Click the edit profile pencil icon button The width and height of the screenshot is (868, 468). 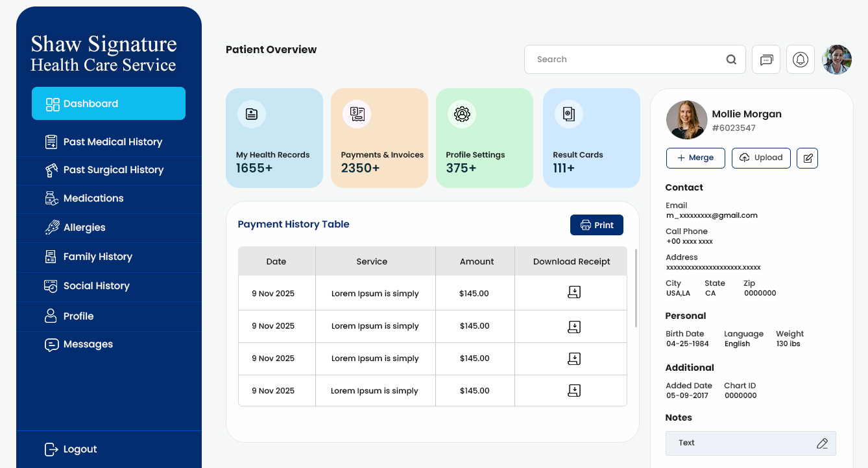point(807,158)
